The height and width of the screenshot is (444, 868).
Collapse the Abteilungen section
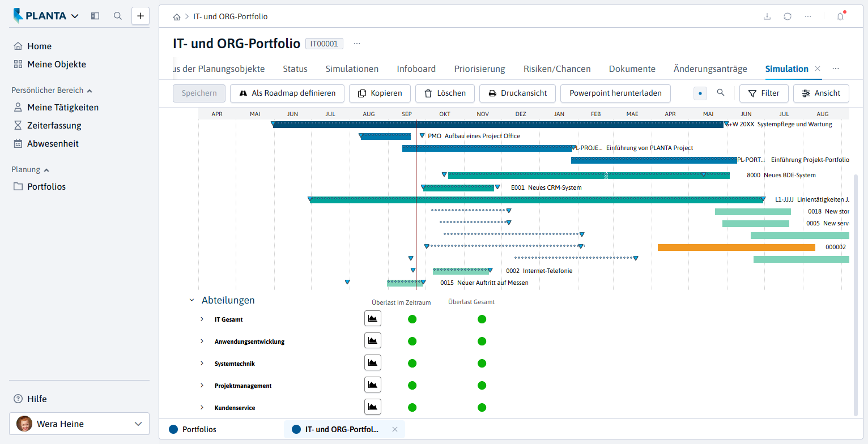[x=192, y=300]
